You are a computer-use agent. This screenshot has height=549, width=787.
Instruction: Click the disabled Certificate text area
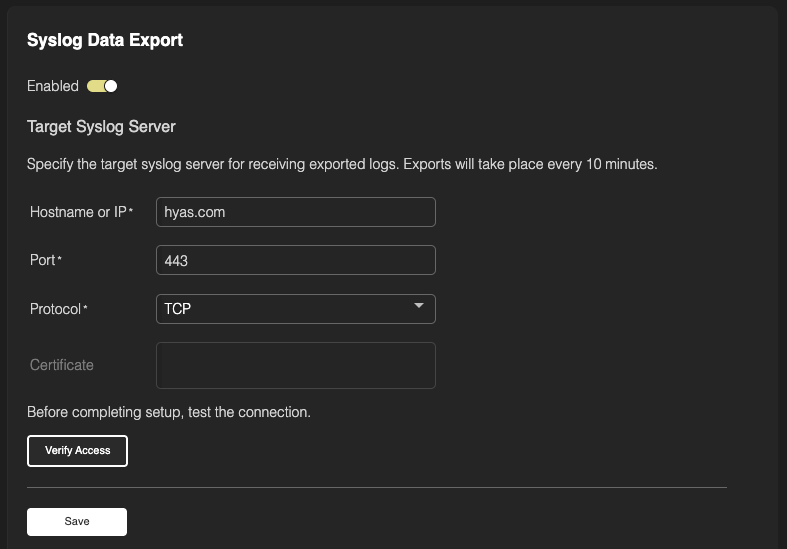point(295,365)
